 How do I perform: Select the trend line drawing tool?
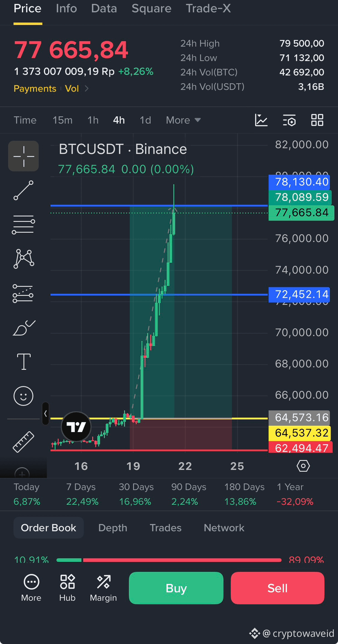click(x=23, y=190)
